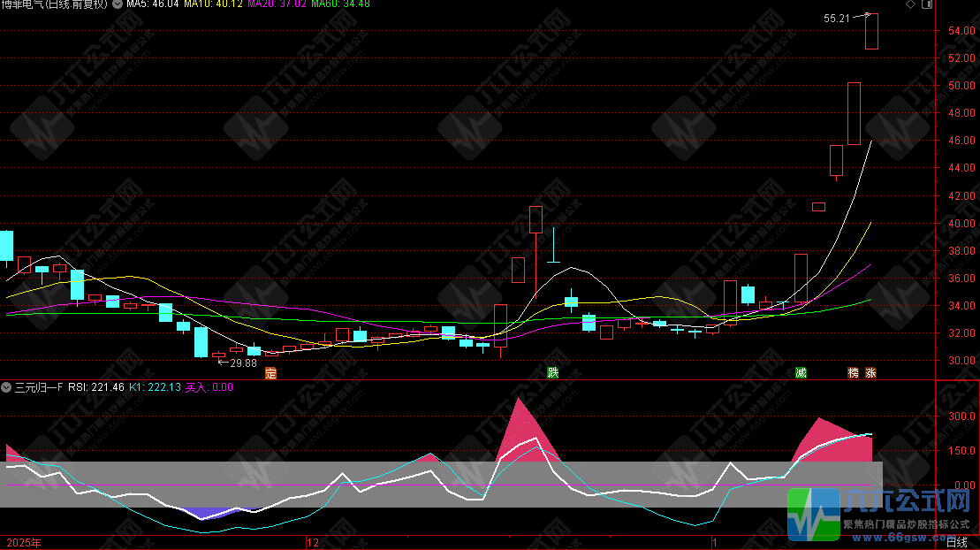Click the 12 month marker on timeline
Viewport: 980px width, 550px height.
tap(311, 540)
